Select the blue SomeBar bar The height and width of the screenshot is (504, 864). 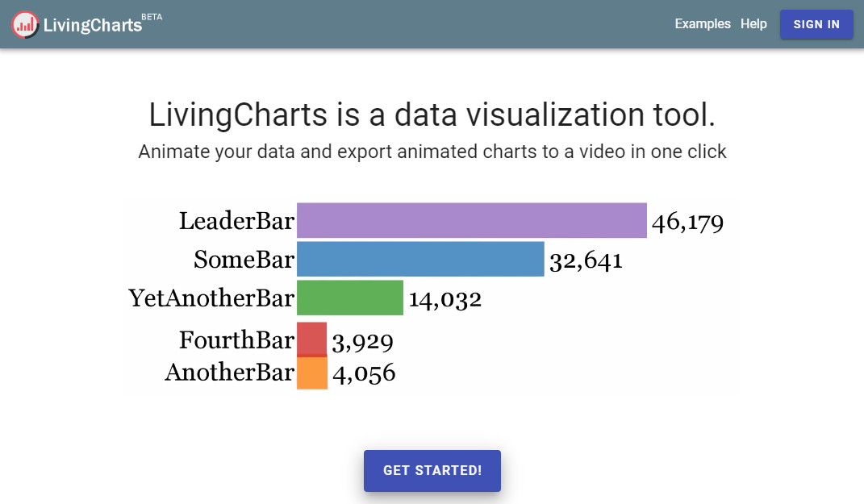420,259
